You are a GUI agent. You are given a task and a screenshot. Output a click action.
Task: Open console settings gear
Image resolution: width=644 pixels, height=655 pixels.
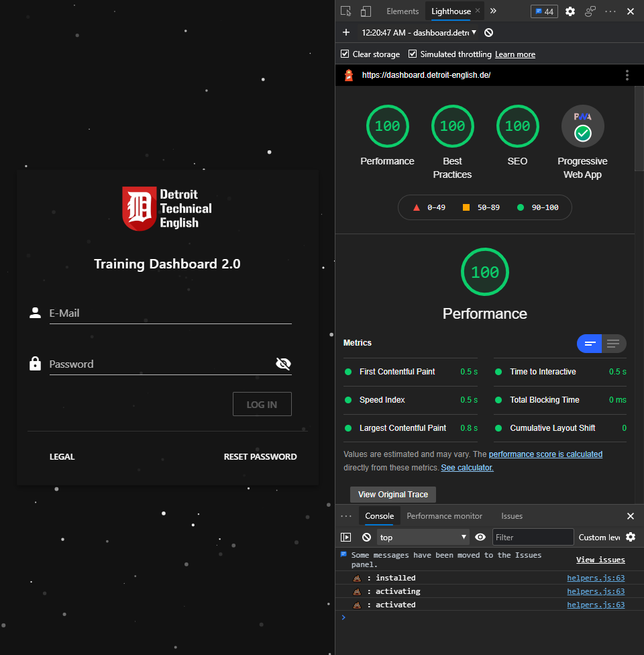tap(631, 537)
